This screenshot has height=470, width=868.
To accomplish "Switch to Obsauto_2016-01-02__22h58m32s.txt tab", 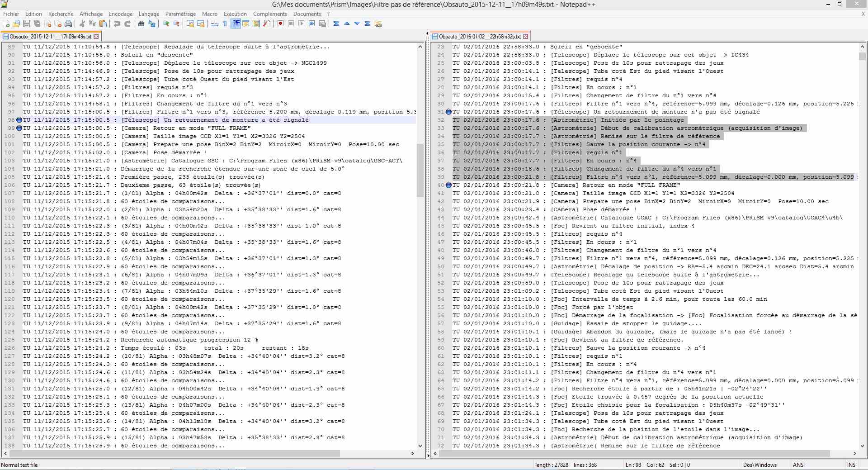I will click(479, 36).
